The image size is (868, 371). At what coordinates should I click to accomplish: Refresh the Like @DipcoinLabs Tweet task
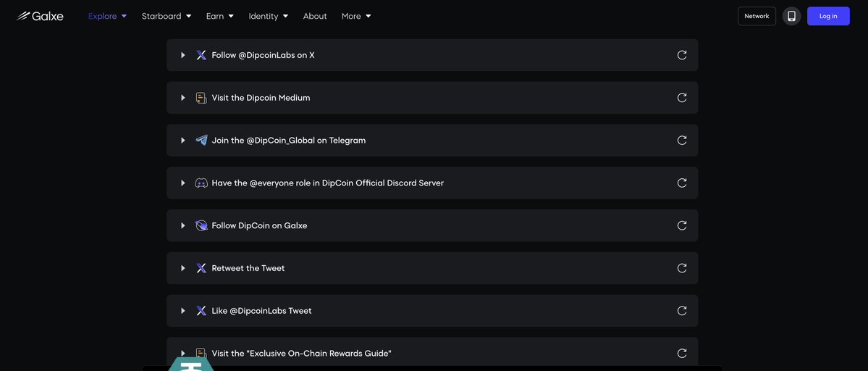(682, 311)
